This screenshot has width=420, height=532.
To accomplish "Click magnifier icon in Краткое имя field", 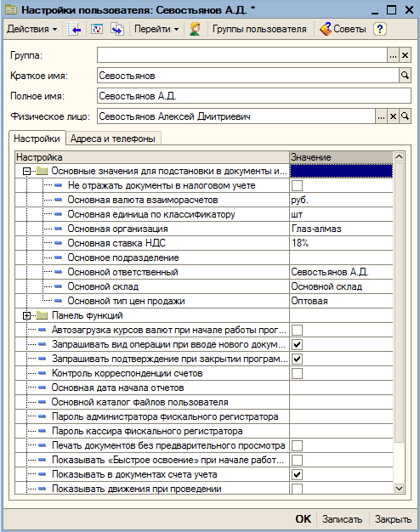I will coord(405,76).
